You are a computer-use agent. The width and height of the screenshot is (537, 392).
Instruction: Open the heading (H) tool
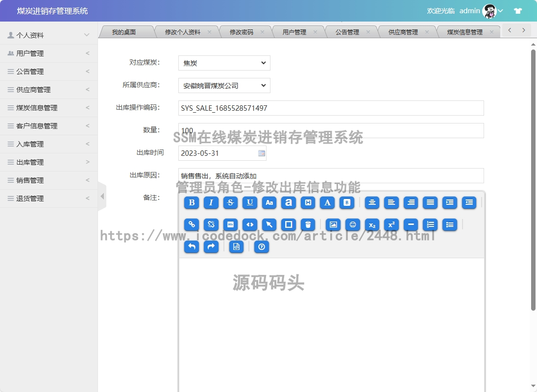[308, 203]
